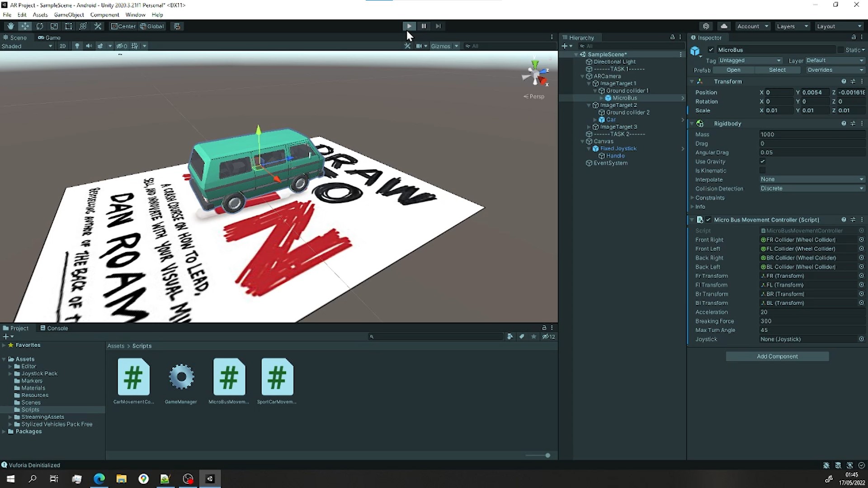Image resolution: width=868 pixels, height=488 pixels.
Task: Expand the Constraints section in Rigidbody
Action: 692,197
